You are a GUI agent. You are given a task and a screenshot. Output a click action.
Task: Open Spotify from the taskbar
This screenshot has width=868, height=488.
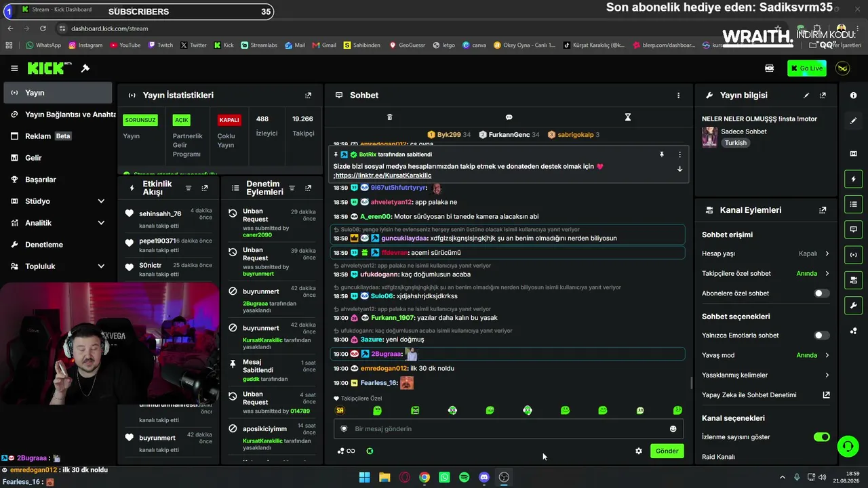[x=464, y=477]
